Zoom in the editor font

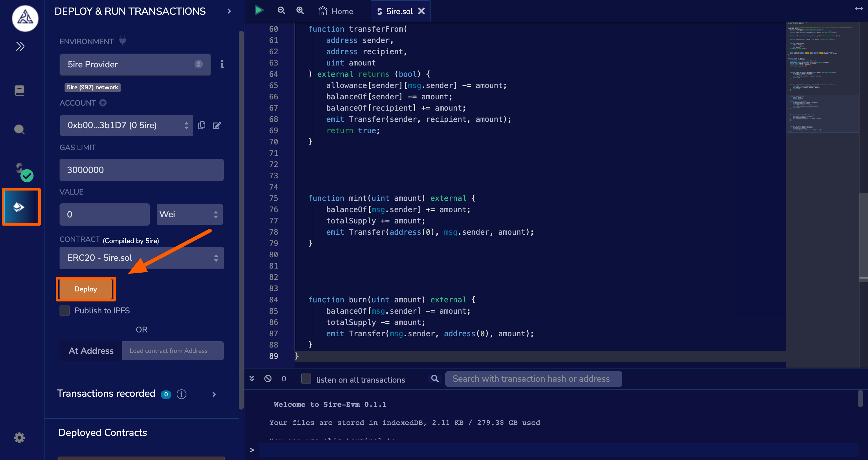pos(300,10)
